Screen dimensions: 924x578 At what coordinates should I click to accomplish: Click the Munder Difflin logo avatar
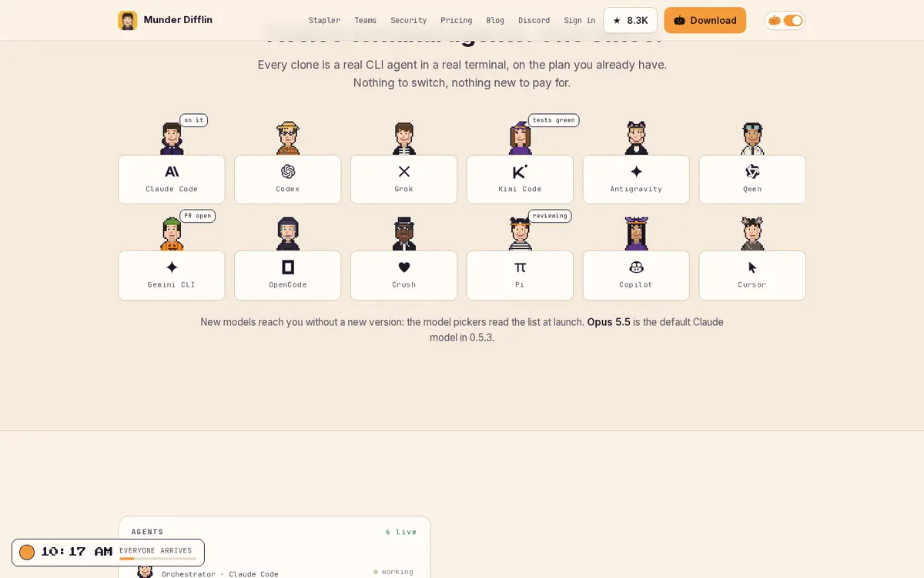point(127,20)
